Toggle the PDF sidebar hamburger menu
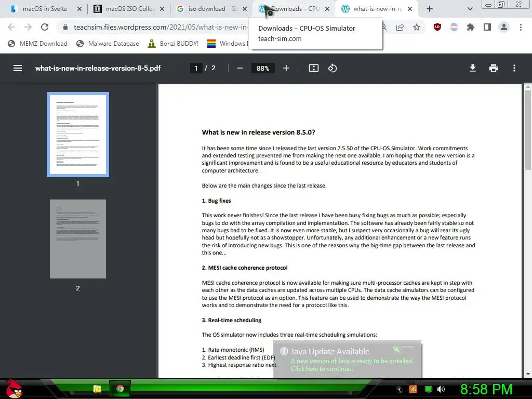 18,68
